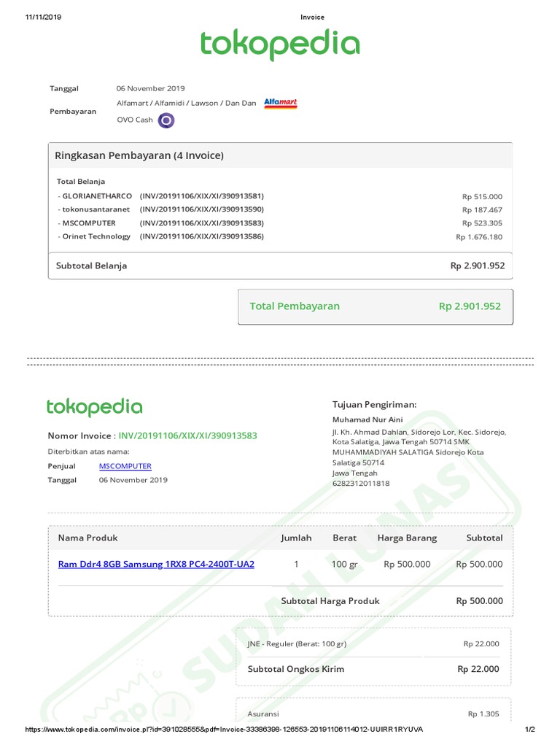Click the phone number 6282312011818
Image resolution: width=560 pixels, height=747 pixels.
(360, 483)
